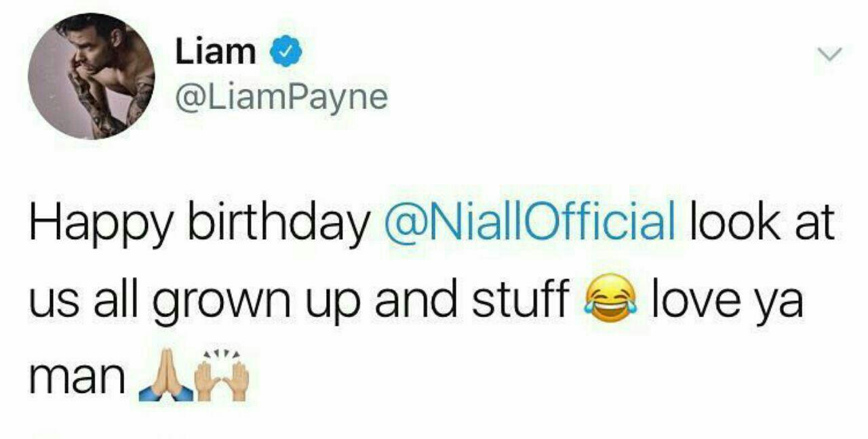The image size is (868, 439).
Task: Open the tweet options chevron menu
Action: click(829, 54)
